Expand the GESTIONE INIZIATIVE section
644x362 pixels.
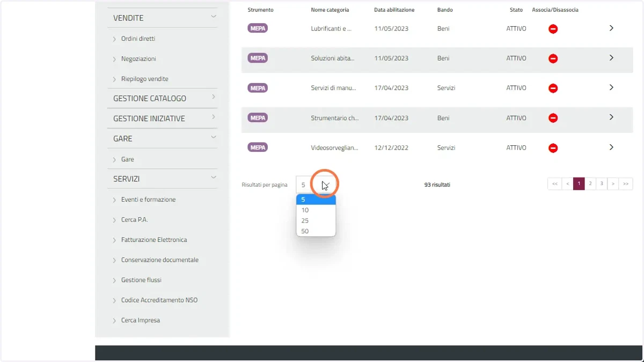coord(214,117)
